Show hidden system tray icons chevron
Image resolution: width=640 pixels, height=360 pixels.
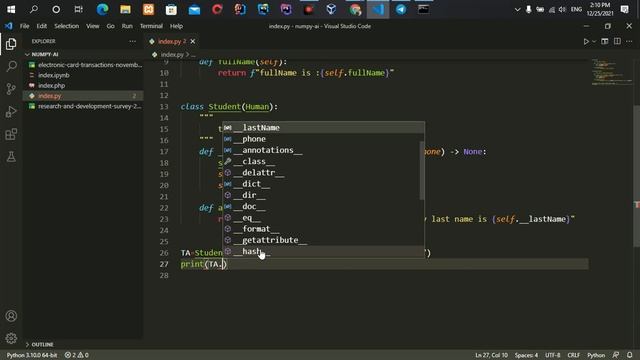517,9
